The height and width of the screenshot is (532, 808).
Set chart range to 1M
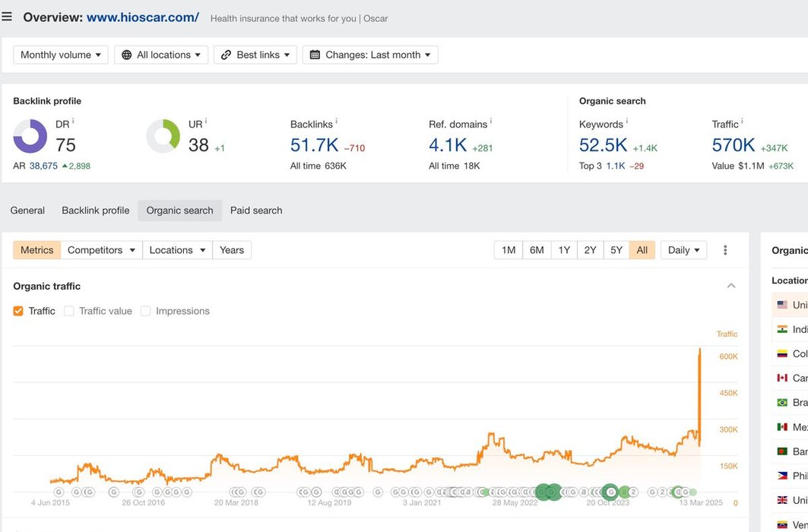[x=509, y=250]
